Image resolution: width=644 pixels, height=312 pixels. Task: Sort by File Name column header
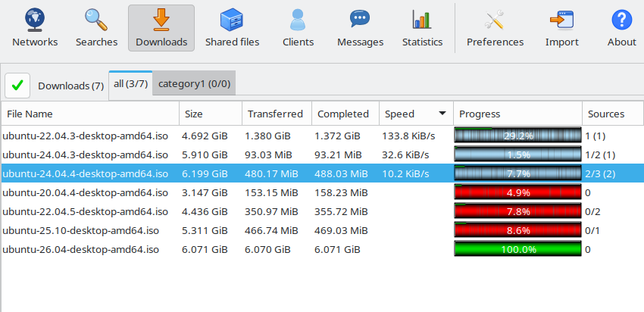click(90, 114)
